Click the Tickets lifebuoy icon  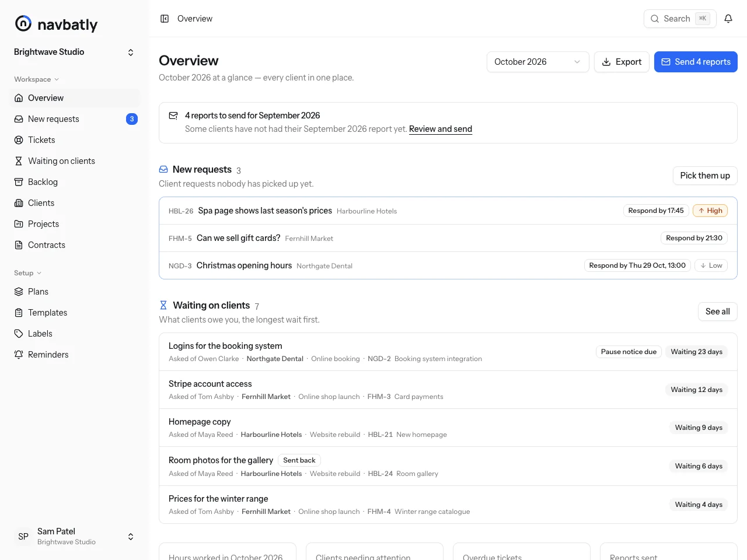click(x=19, y=140)
